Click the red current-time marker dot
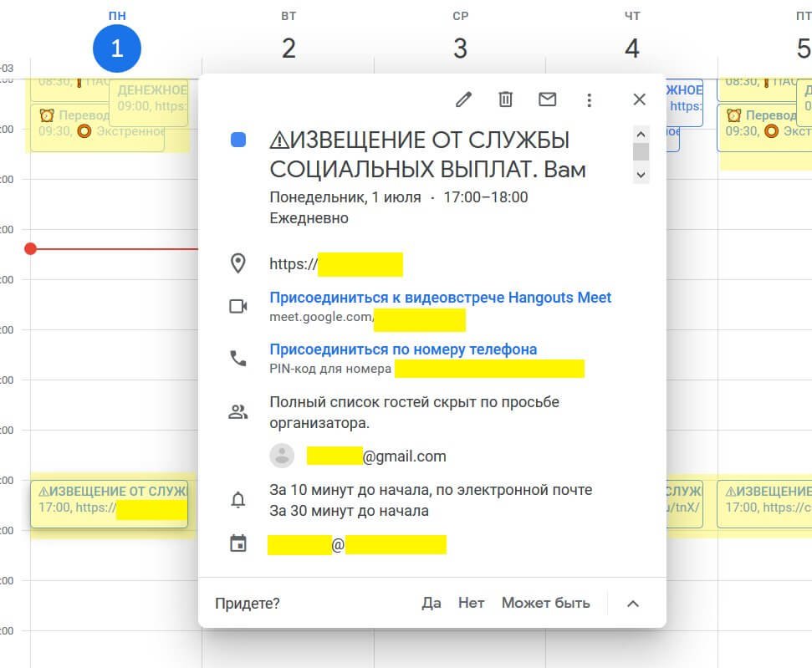The image size is (812, 668). tap(31, 248)
